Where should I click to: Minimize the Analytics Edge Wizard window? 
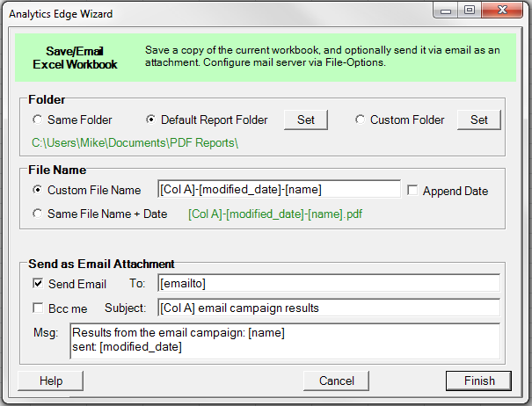click(448, 11)
